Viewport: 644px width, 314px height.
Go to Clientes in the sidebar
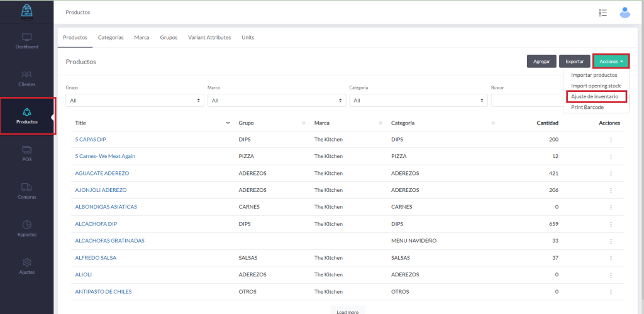click(x=27, y=75)
